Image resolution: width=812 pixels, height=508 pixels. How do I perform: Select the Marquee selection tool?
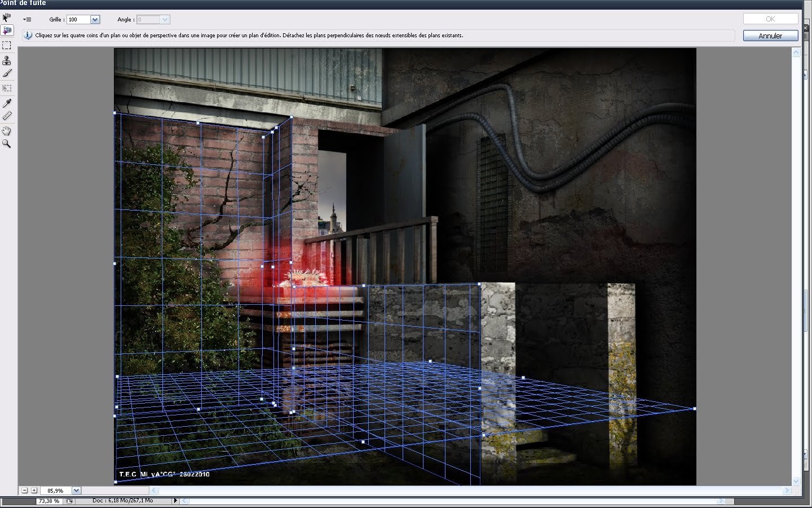[x=7, y=45]
